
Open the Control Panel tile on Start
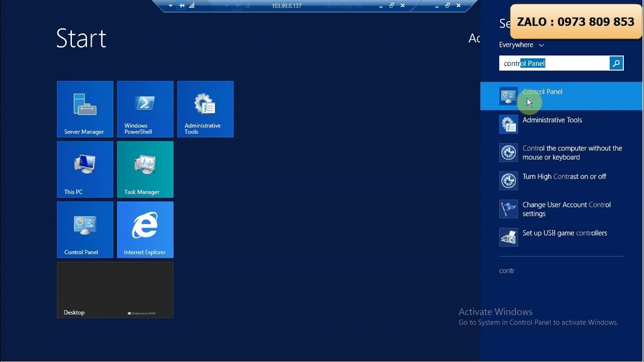point(85,230)
